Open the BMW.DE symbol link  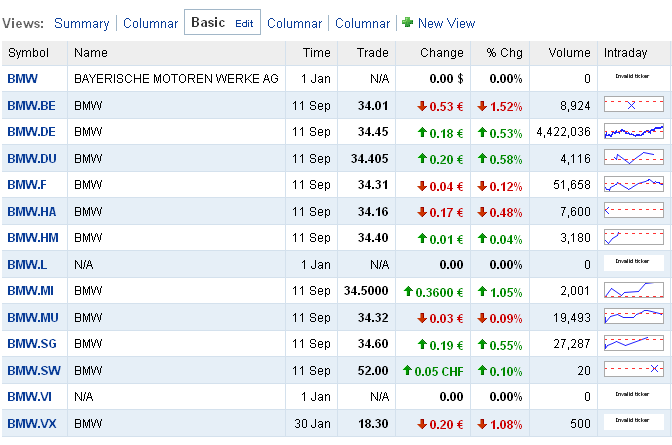[x=31, y=132]
